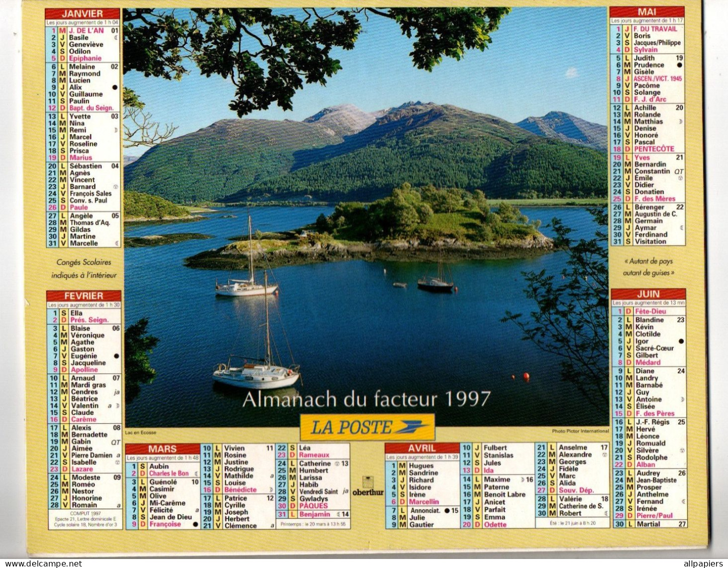Click 'Valentin' in February
This screenshot has width=728, height=568.
(84, 406)
